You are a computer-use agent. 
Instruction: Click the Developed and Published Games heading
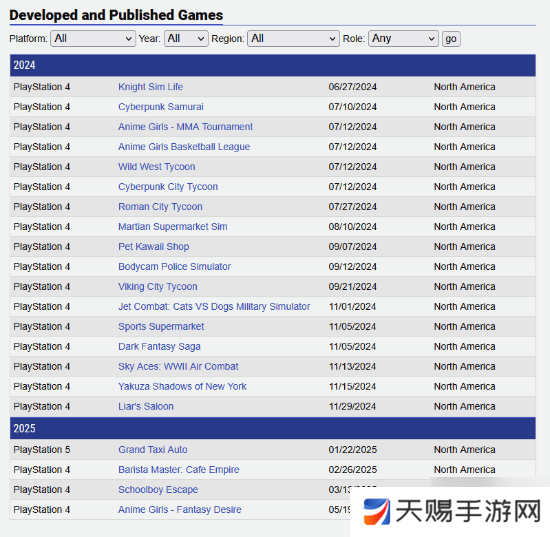(x=116, y=15)
